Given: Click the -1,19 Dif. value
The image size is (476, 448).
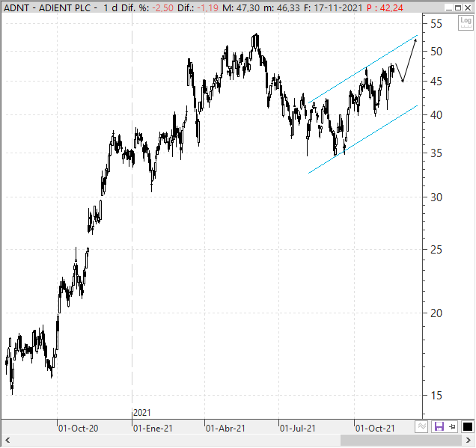Looking at the screenshot, I should coord(207,8).
